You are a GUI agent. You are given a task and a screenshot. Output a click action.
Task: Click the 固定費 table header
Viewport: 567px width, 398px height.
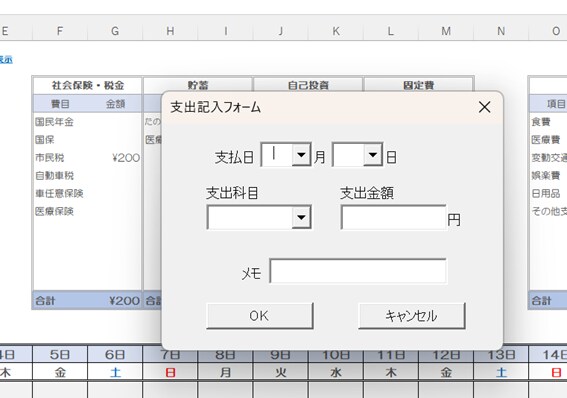coord(418,85)
